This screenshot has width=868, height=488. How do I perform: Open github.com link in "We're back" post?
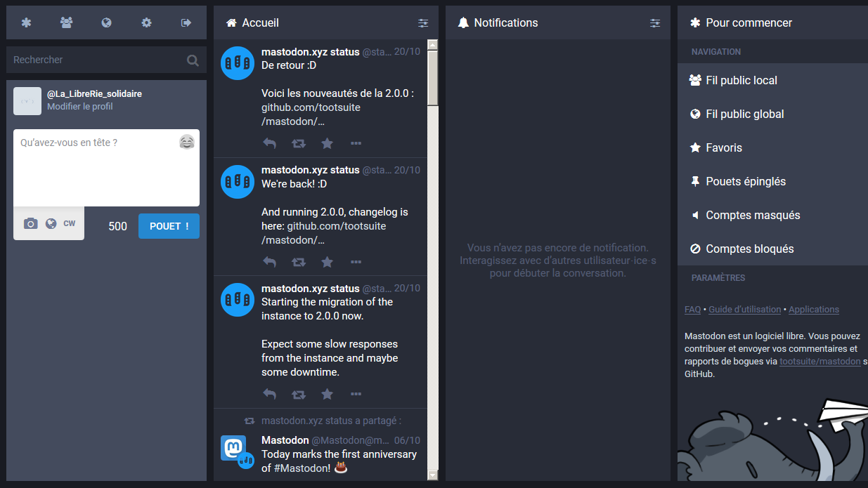323,233
